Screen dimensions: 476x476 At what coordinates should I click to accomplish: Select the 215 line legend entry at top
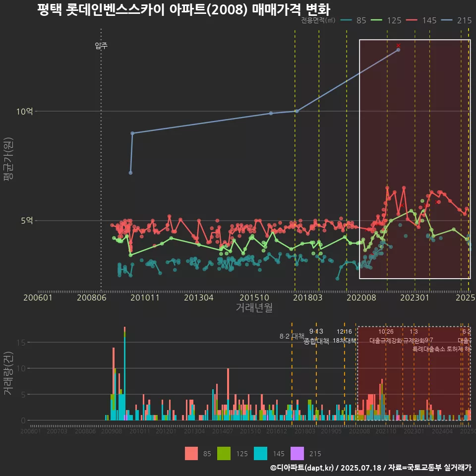click(457, 20)
